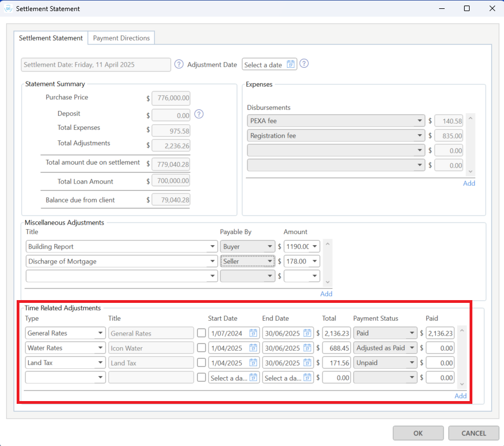Open calendar for Water Rates end date

tap(308, 348)
